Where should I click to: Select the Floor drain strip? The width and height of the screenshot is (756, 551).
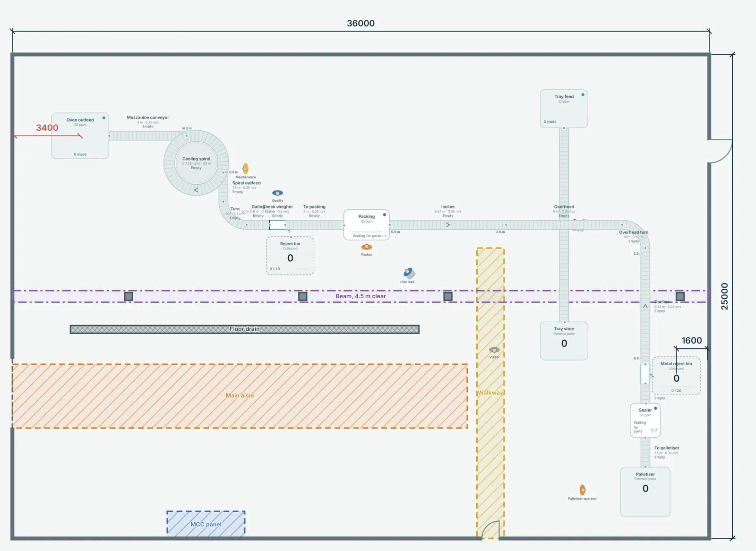pyautogui.click(x=245, y=329)
